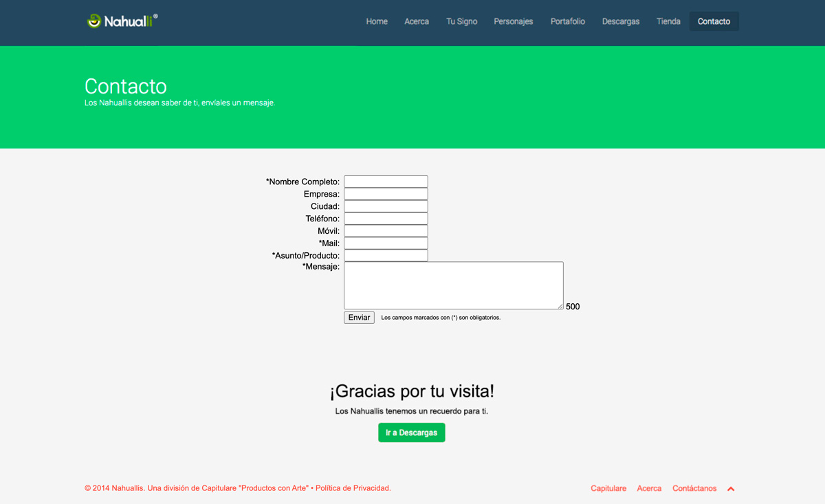The width and height of the screenshot is (825, 504).
Task: Click into the Empresa text field
Action: pos(386,194)
